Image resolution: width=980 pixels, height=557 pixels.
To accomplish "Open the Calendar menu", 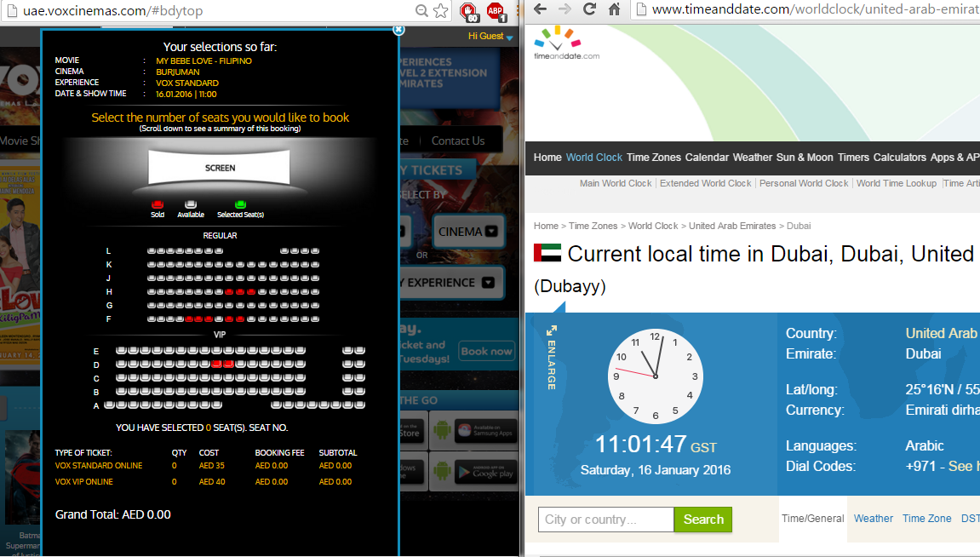I will (707, 158).
